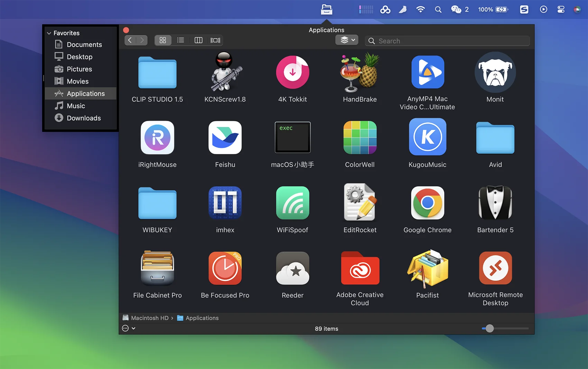Select the macOS小助手 exec icon
Image resolution: width=588 pixels, height=369 pixels.
pyautogui.click(x=293, y=137)
